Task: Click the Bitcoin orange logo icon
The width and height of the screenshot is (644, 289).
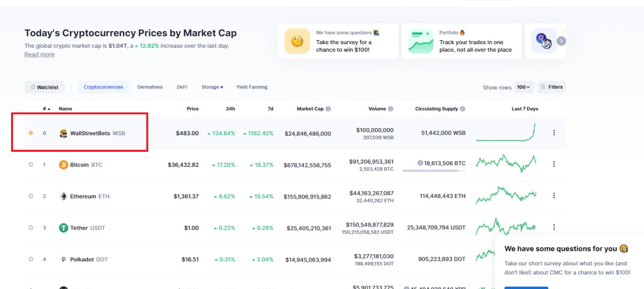Action: pos(63,165)
